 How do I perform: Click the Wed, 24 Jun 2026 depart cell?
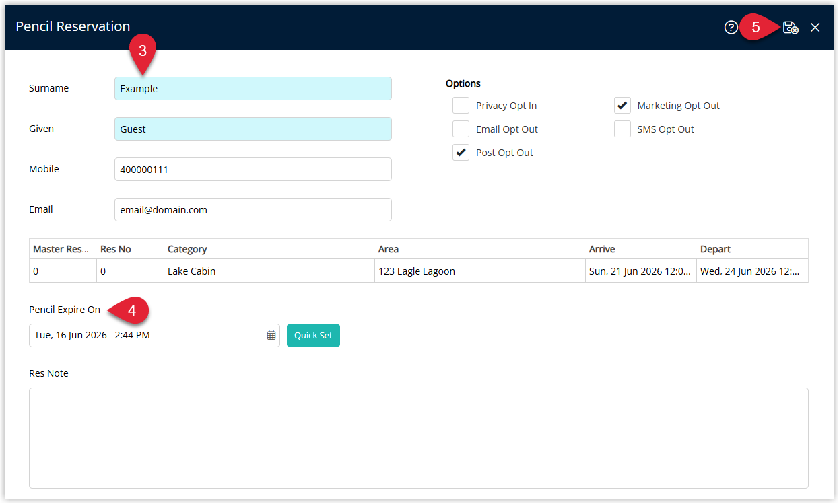752,271
